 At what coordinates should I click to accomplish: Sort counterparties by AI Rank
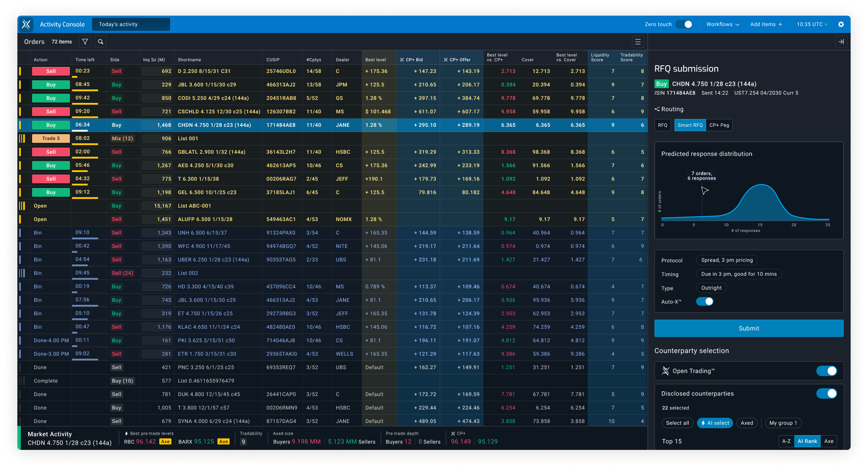(x=807, y=441)
